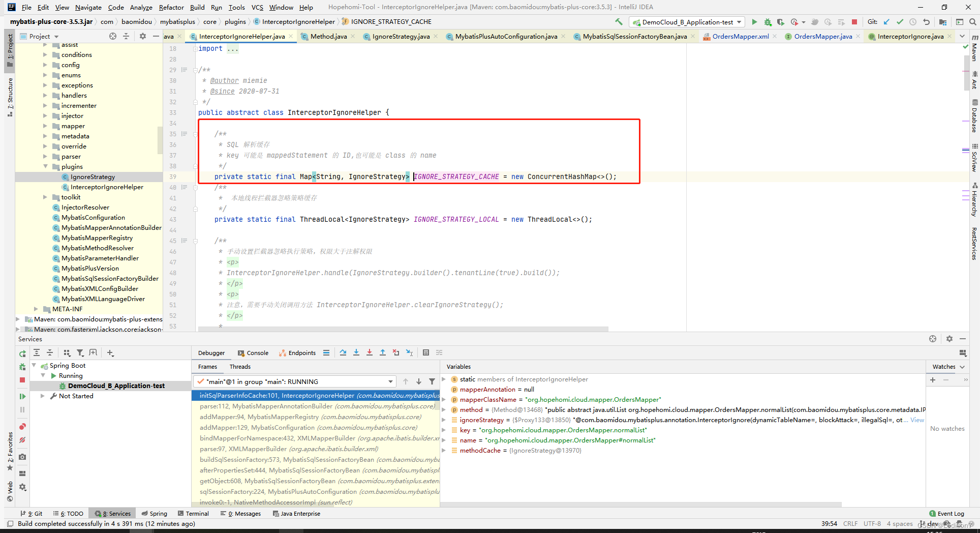Build the project with the hammer icon

click(619, 22)
